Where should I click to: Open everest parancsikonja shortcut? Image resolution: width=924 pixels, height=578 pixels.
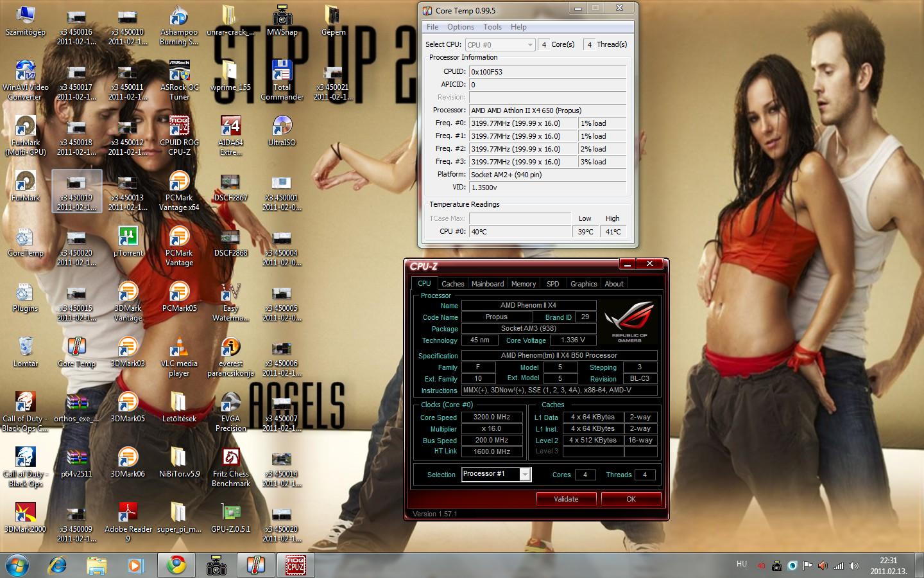230,356
